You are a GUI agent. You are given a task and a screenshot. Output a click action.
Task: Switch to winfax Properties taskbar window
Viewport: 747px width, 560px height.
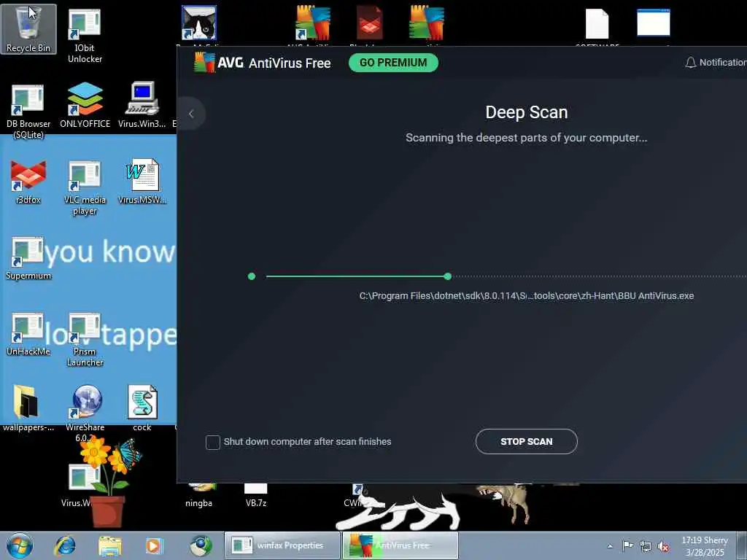[282, 545]
